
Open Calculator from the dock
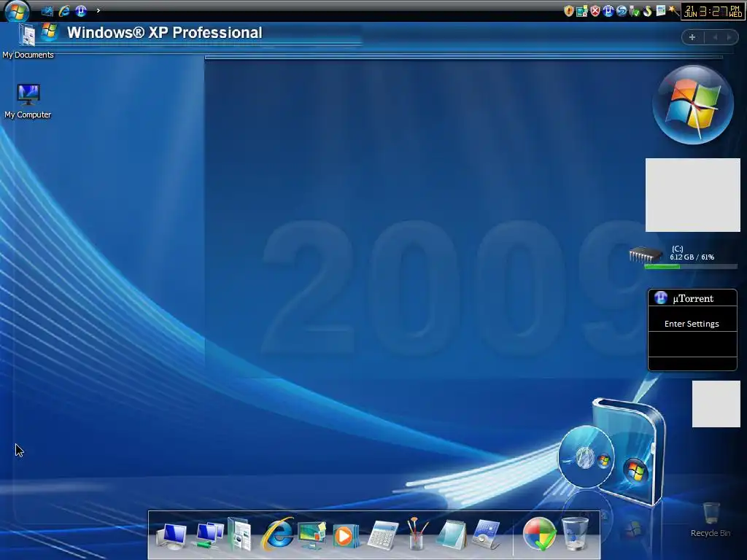pyautogui.click(x=382, y=535)
